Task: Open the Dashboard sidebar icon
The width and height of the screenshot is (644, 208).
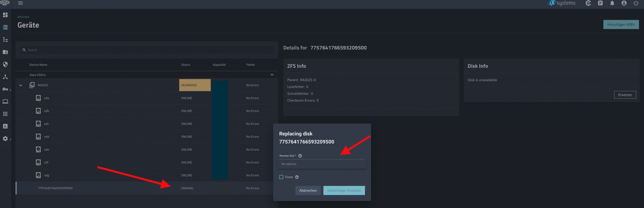Action: 5,15
